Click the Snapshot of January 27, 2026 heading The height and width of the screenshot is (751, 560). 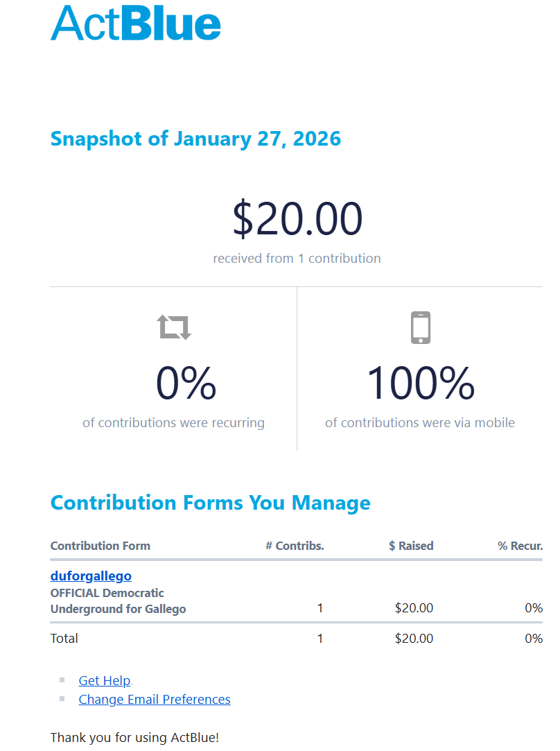click(x=195, y=138)
